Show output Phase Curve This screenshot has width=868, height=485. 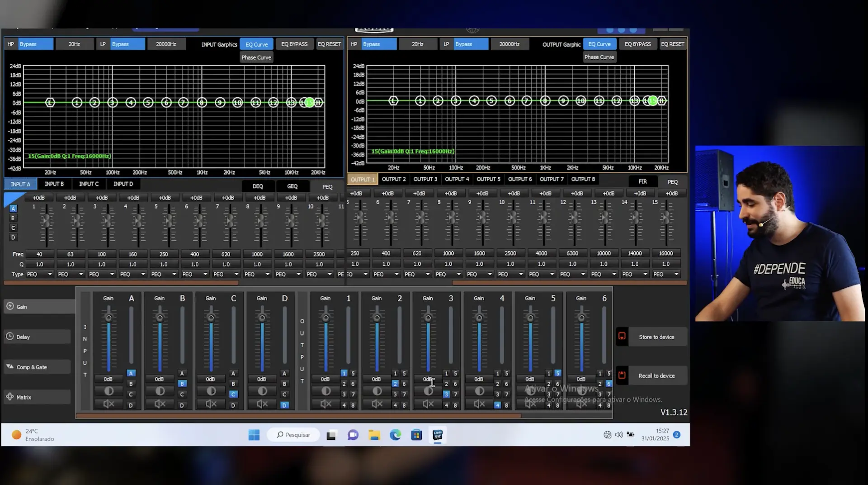pyautogui.click(x=599, y=57)
